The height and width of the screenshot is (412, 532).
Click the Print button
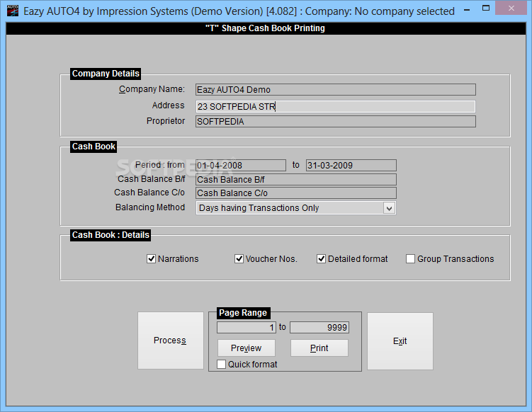[319, 348]
